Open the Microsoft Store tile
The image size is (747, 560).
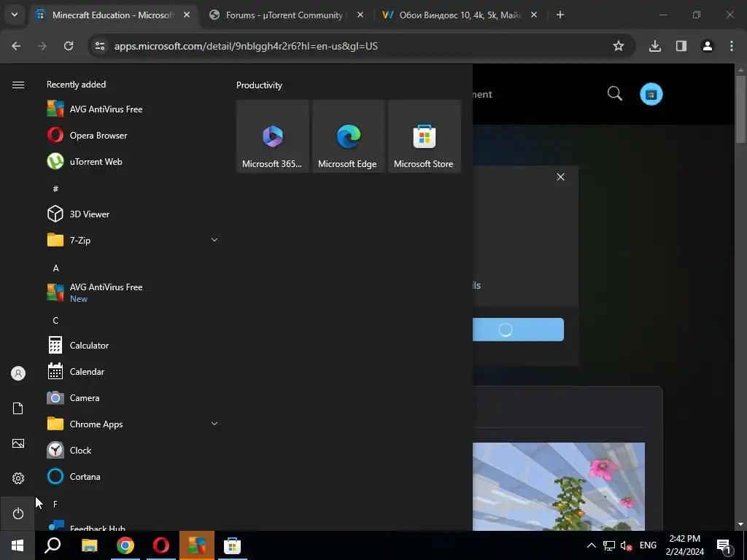[425, 136]
